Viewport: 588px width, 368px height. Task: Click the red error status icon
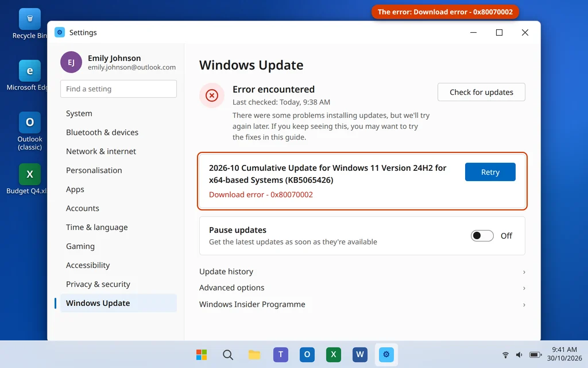click(212, 95)
